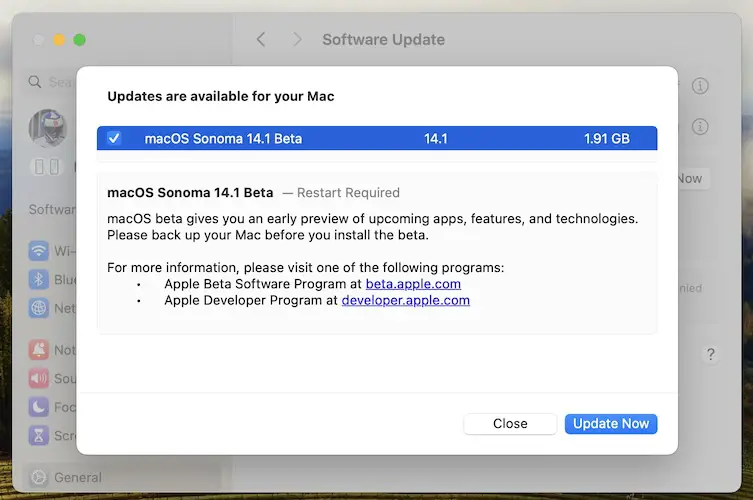Click the Wi-Fi icon in sidebar

click(39, 251)
